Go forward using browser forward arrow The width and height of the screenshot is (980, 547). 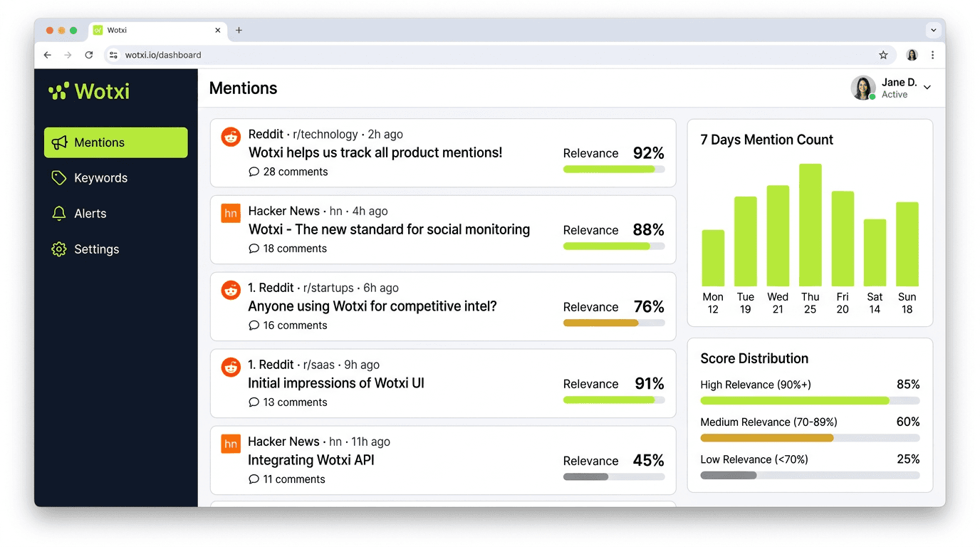68,55
